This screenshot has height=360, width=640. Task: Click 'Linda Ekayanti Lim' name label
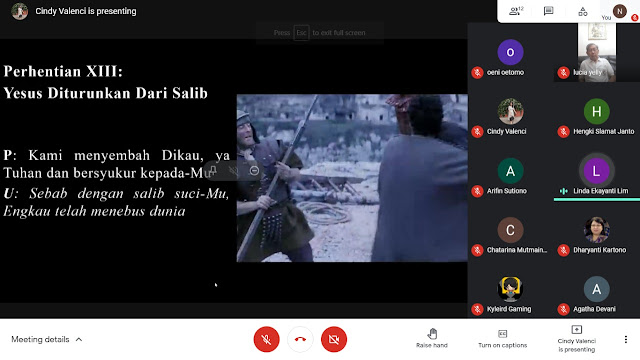[600, 191]
